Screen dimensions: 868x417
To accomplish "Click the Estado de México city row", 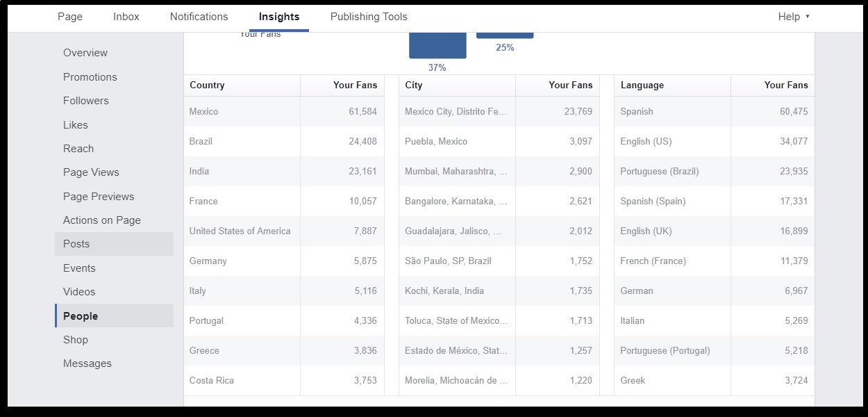I will 499,350.
